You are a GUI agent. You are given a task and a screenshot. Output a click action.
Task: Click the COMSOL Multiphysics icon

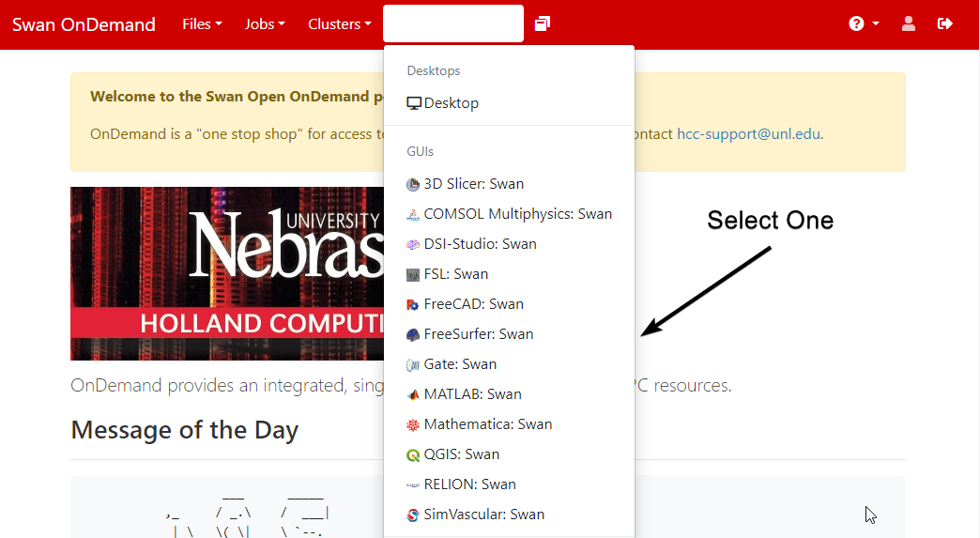(413, 214)
